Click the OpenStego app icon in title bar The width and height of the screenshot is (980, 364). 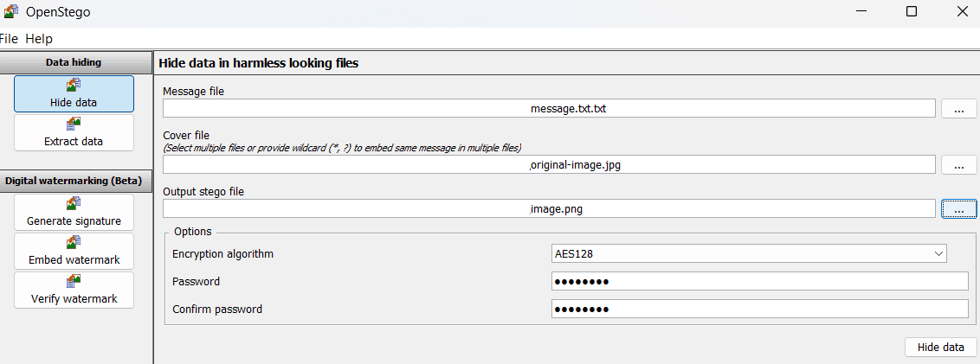(x=10, y=12)
